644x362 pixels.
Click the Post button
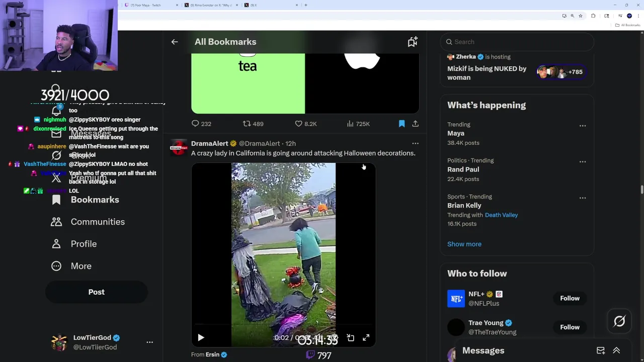coord(96,292)
